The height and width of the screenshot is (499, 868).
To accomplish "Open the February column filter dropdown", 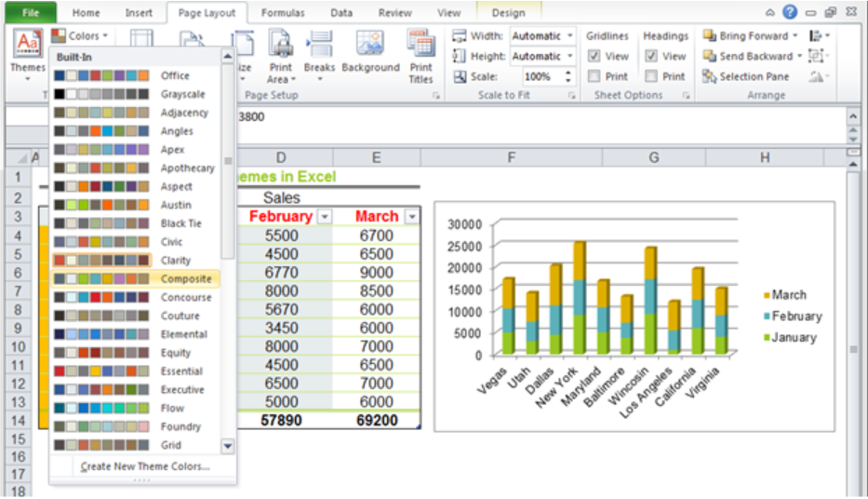I will click(325, 217).
